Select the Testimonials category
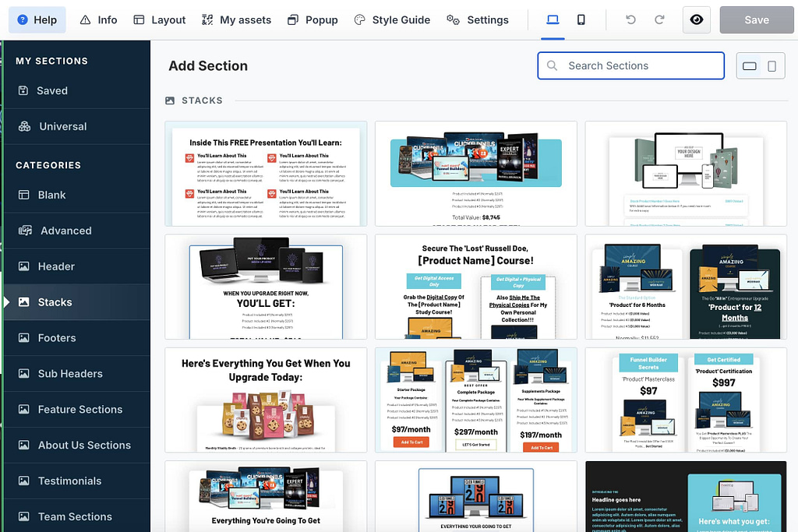The image size is (798, 532). click(77, 481)
